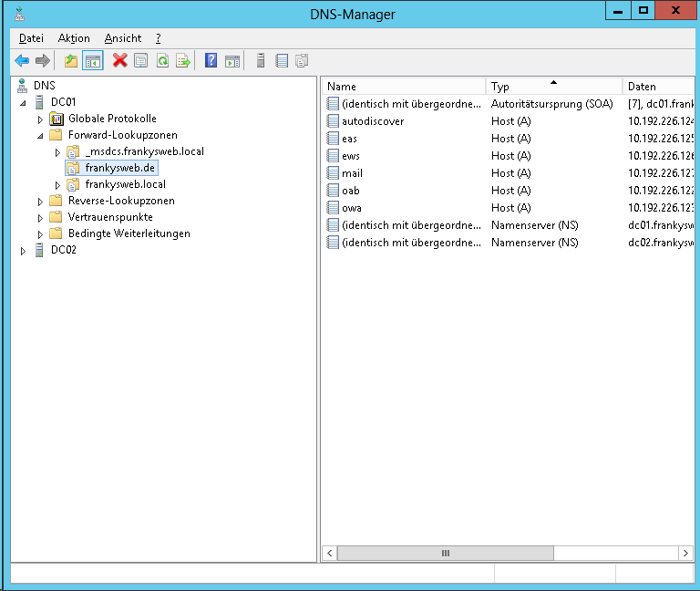Click the red X delete icon
The image size is (700, 591).
[x=119, y=61]
